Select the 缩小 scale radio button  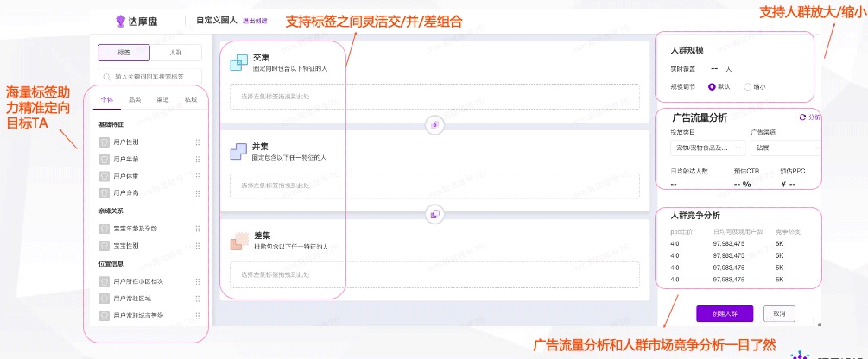point(747,87)
